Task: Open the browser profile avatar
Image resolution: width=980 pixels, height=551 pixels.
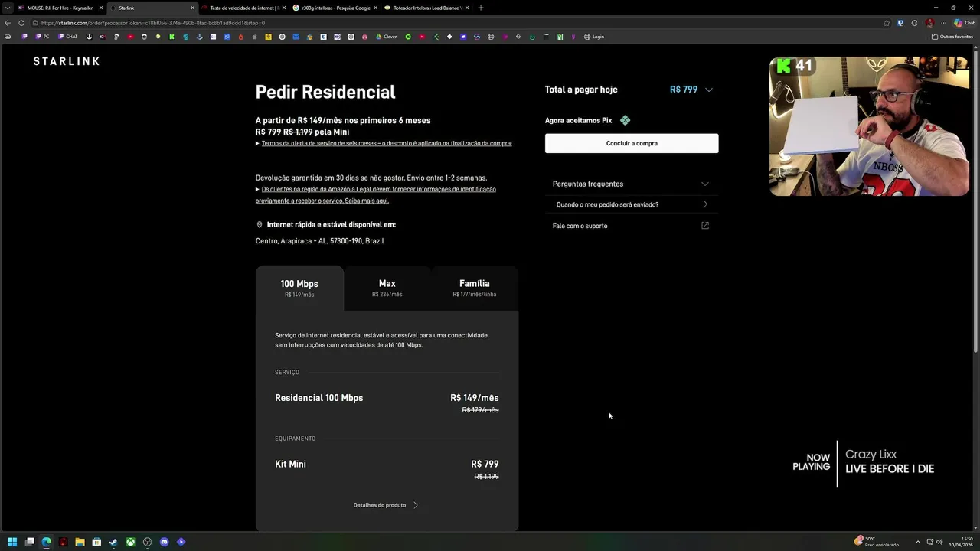Action: coord(929,23)
